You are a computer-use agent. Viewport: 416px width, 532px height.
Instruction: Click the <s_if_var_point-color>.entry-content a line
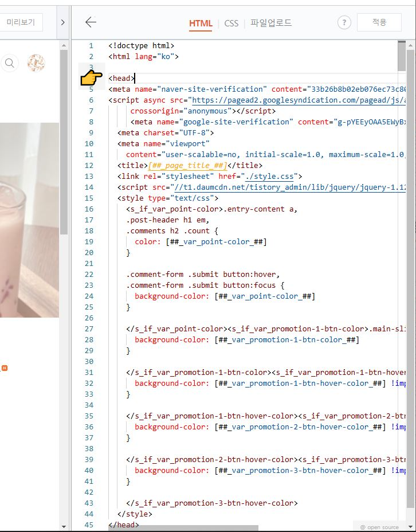click(x=212, y=209)
